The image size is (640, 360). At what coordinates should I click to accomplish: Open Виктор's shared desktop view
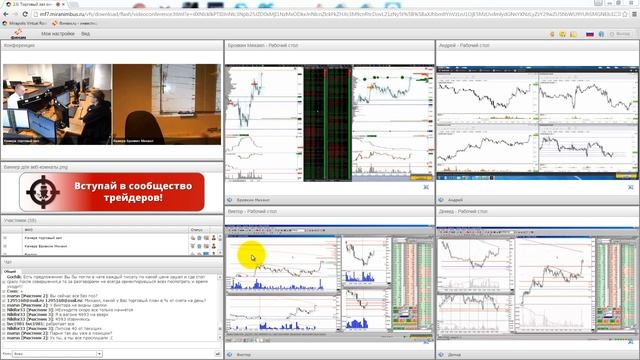click(329, 284)
